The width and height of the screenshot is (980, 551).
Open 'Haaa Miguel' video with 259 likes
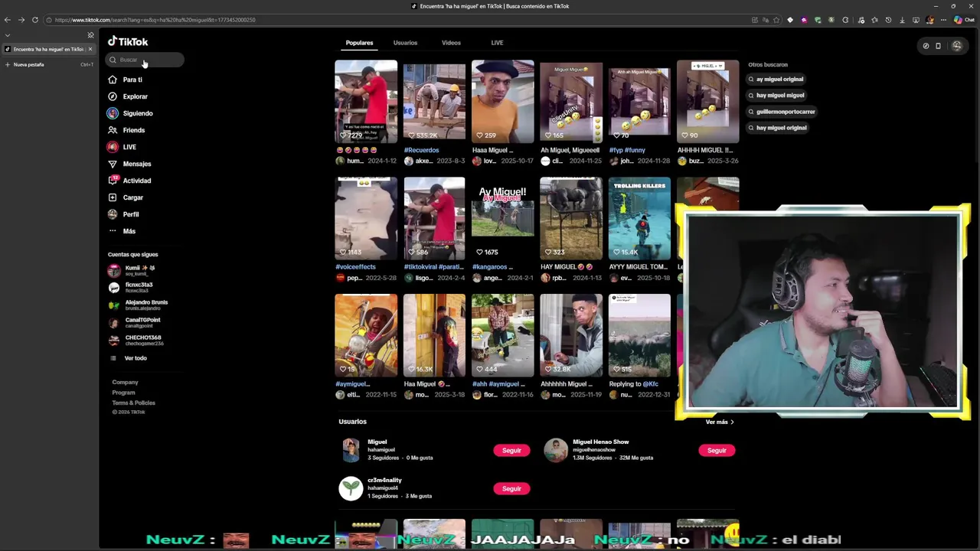pyautogui.click(x=503, y=102)
